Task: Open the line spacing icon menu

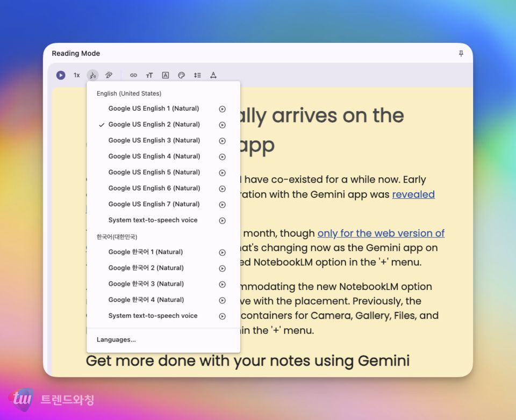Action: pos(197,75)
